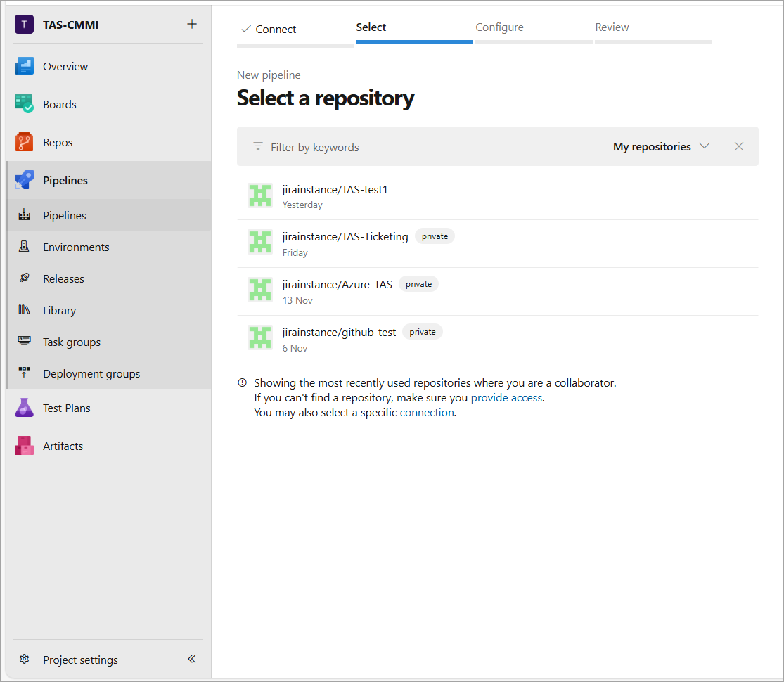Click the filter icon beside keywords field
This screenshot has height=682, width=784.
click(x=257, y=146)
